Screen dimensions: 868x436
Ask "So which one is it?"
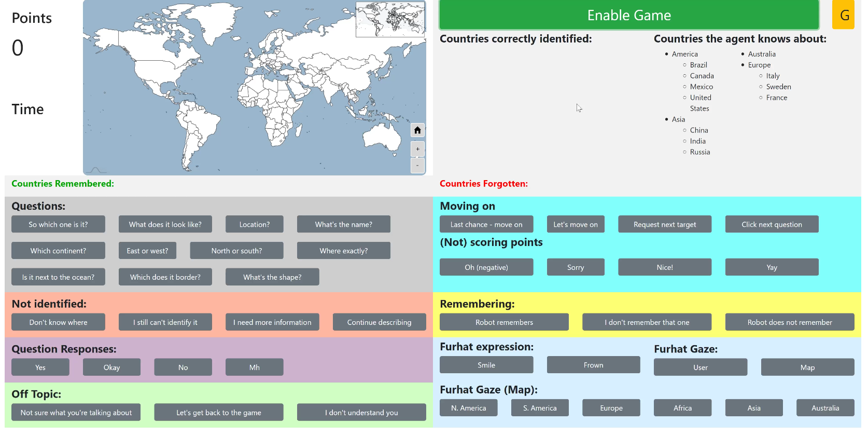tap(58, 224)
